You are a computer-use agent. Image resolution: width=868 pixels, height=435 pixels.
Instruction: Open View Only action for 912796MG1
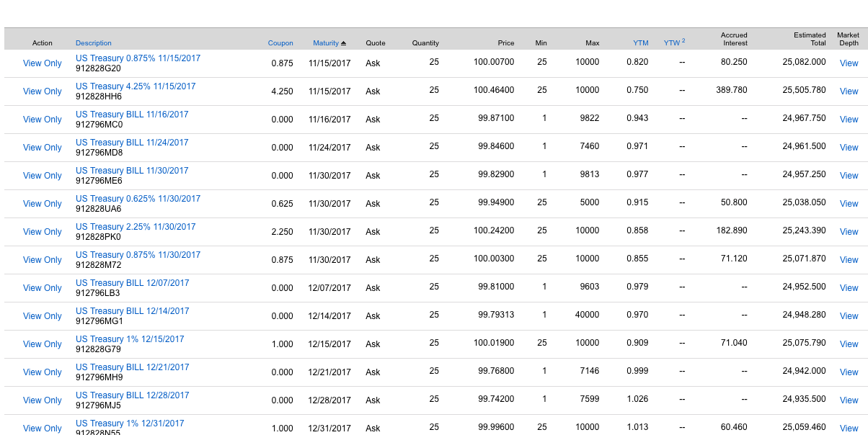point(43,316)
